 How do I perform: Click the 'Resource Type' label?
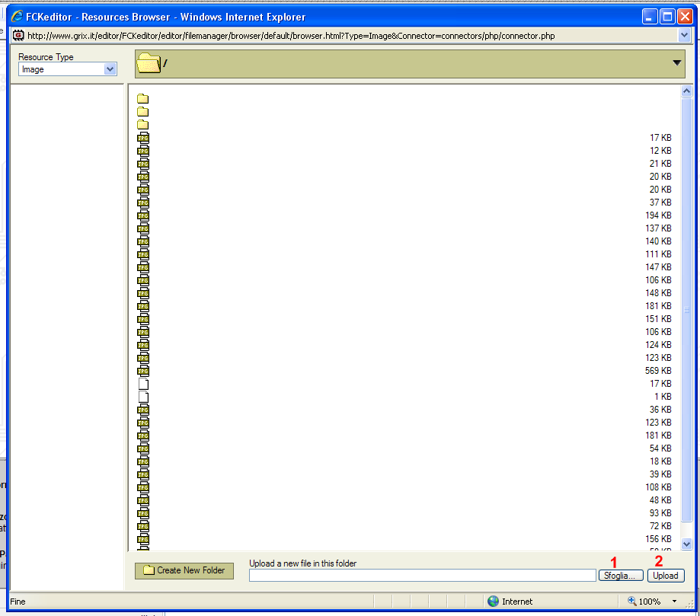pos(46,57)
